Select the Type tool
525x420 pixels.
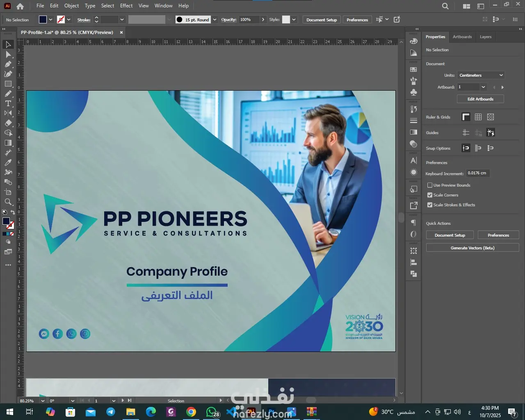coord(8,103)
